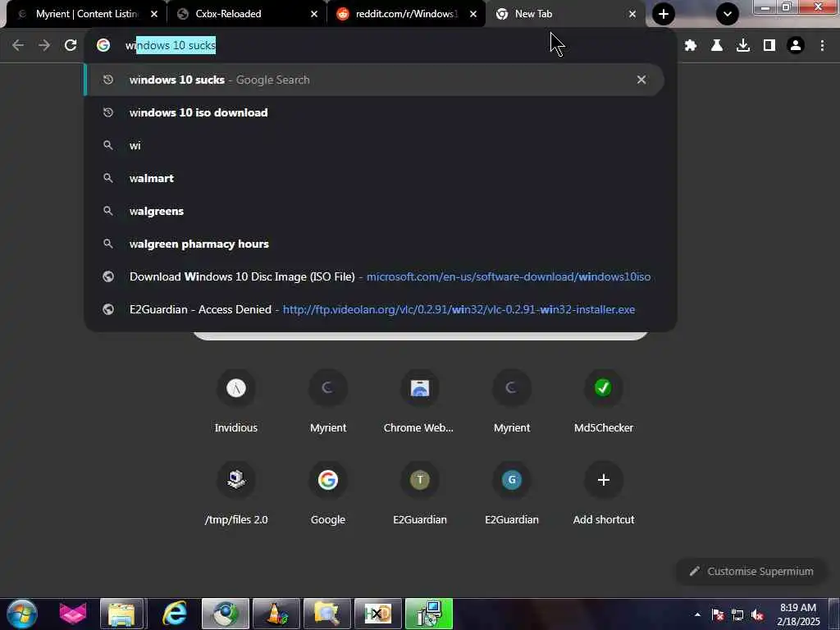Screen dimensions: 840x630
Task: Go forward to the next page
Action: (x=44, y=46)
